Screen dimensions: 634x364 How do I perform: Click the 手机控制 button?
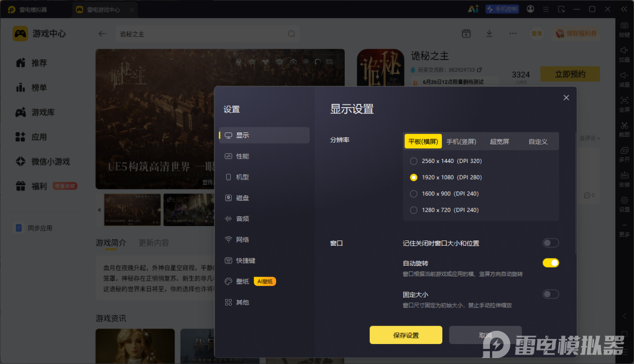point(502,9)
